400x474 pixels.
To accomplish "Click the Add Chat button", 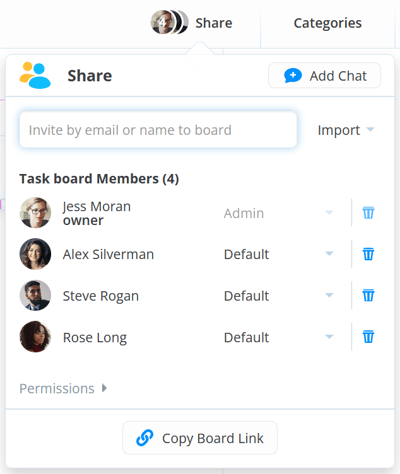I will [324, 76].
